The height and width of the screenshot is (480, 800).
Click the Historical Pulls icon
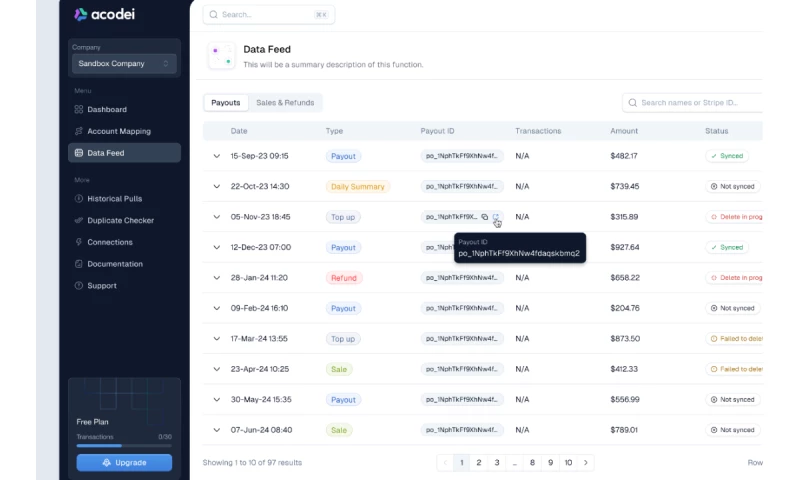(79, 199)
